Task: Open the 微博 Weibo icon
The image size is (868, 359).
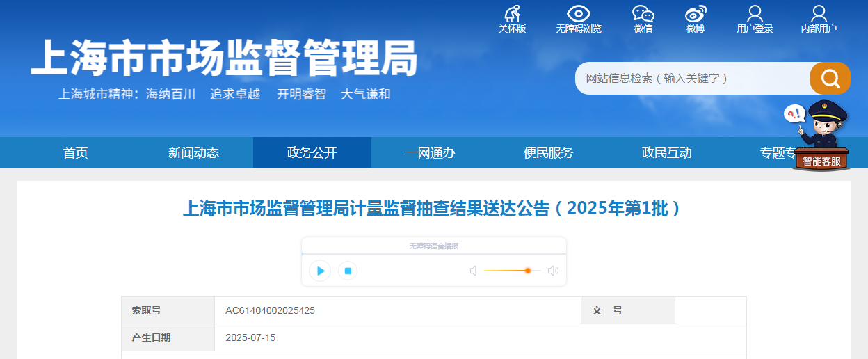Action: pyautogui.click(x=696, y=14)
